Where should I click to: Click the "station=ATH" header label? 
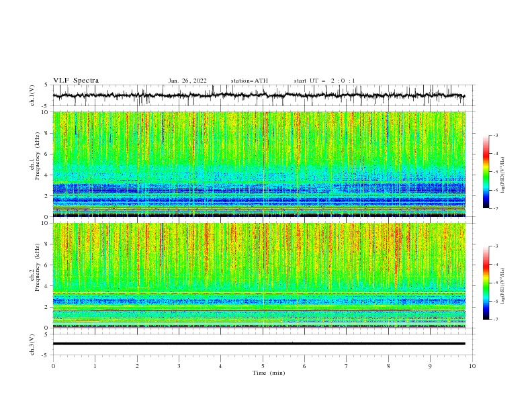click(x=249, y=81)
